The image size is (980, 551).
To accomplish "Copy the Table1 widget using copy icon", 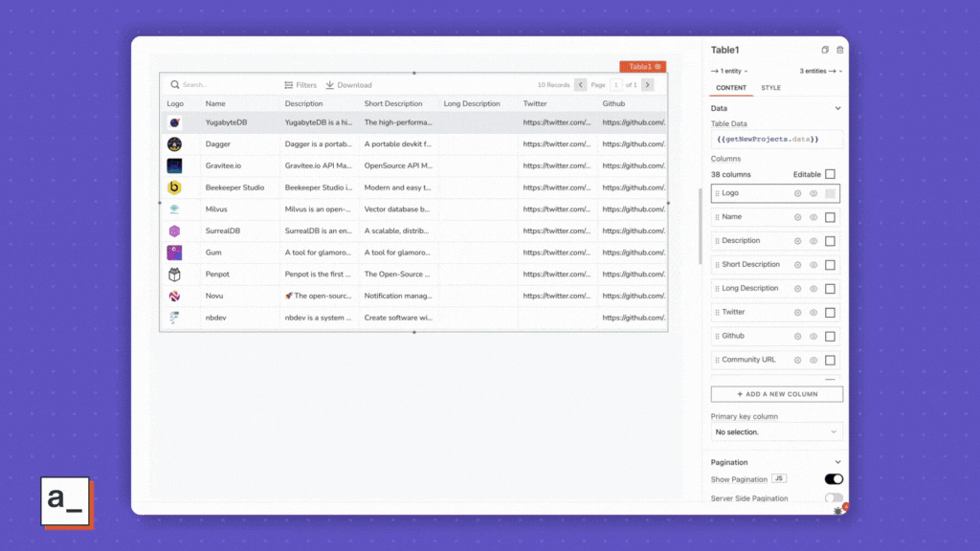I will (825, 50).
